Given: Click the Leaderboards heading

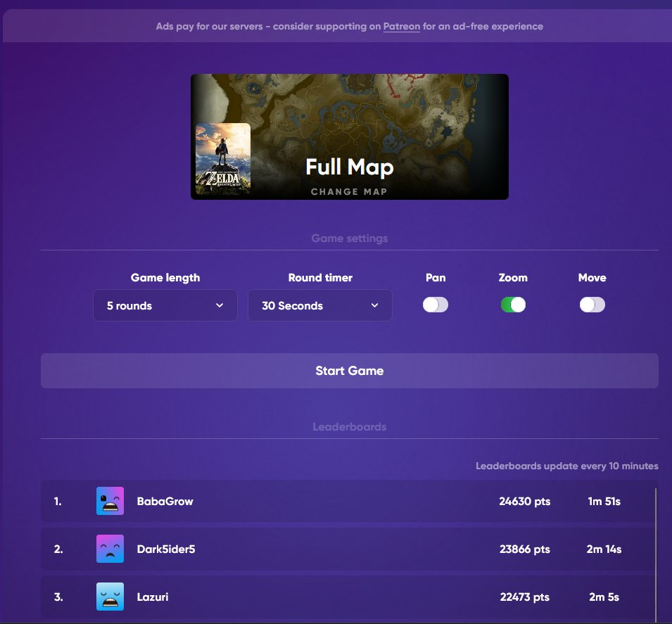Looking at the screenshot, I should (349, 427).
